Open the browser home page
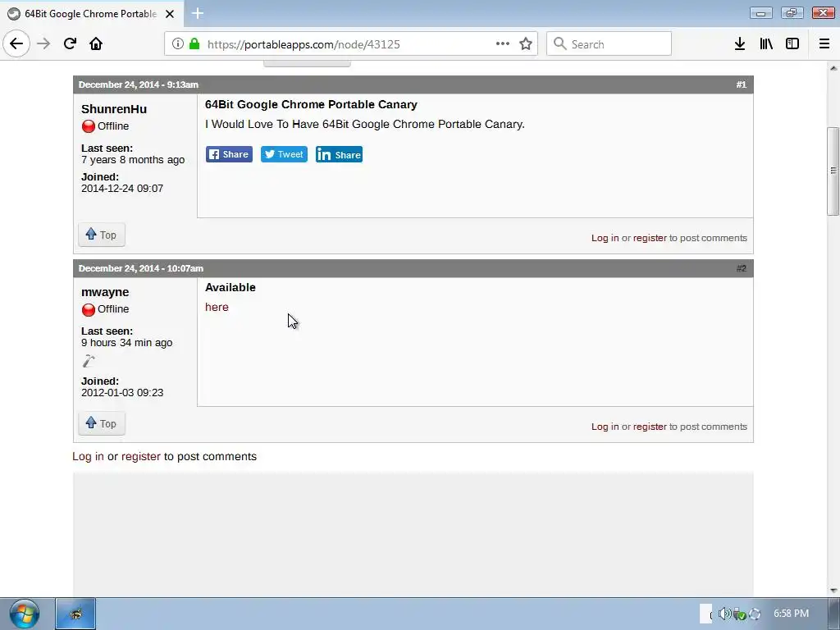840x630 pixels. pos(96,44)
